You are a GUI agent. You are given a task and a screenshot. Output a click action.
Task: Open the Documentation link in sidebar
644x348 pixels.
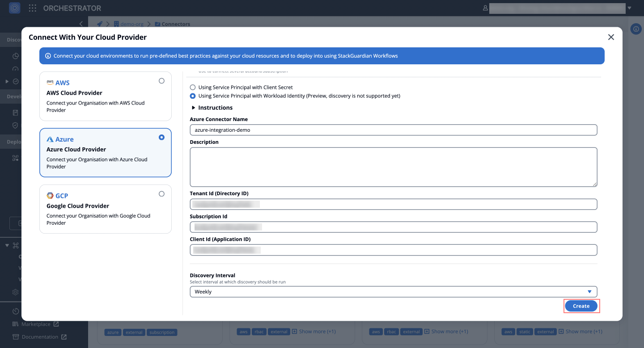40,337
